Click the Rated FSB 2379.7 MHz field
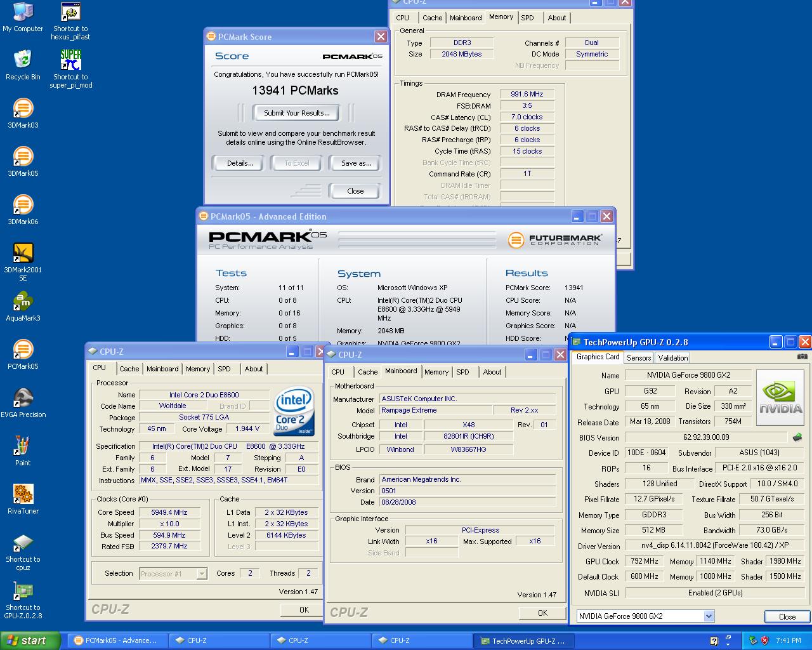The height and width of the screenshot is (650, 812). click(169, 546)
